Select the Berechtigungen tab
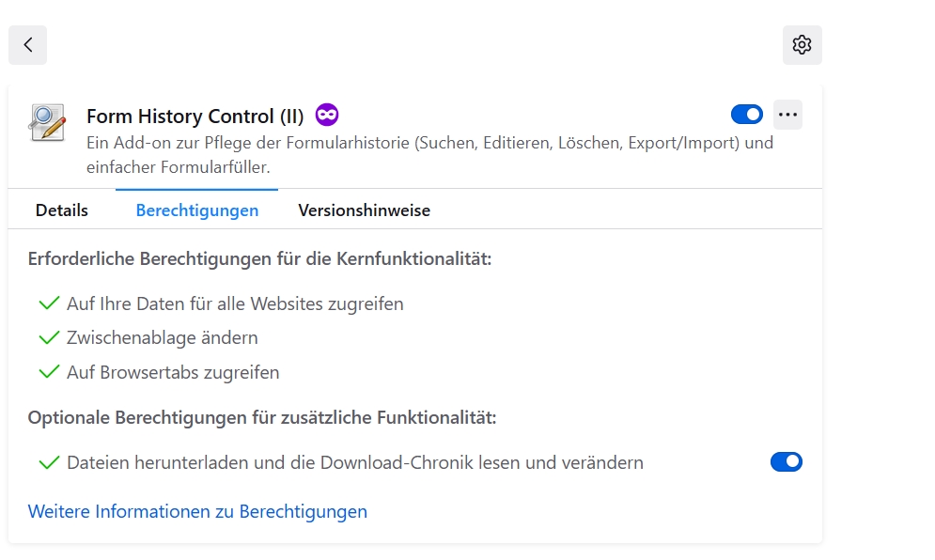 coord(197,210)
